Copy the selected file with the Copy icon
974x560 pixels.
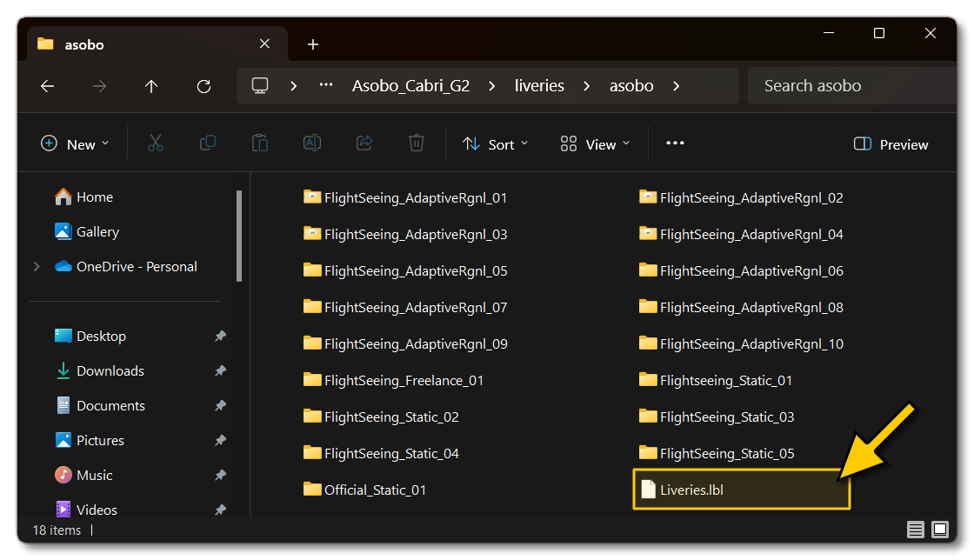click(x=208, y=143)
